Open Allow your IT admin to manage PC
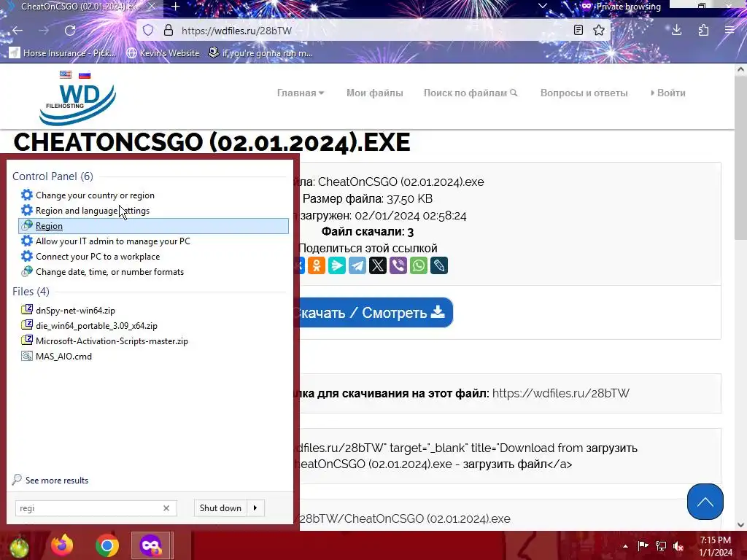 pyautogui.click(x=153, y=241)
